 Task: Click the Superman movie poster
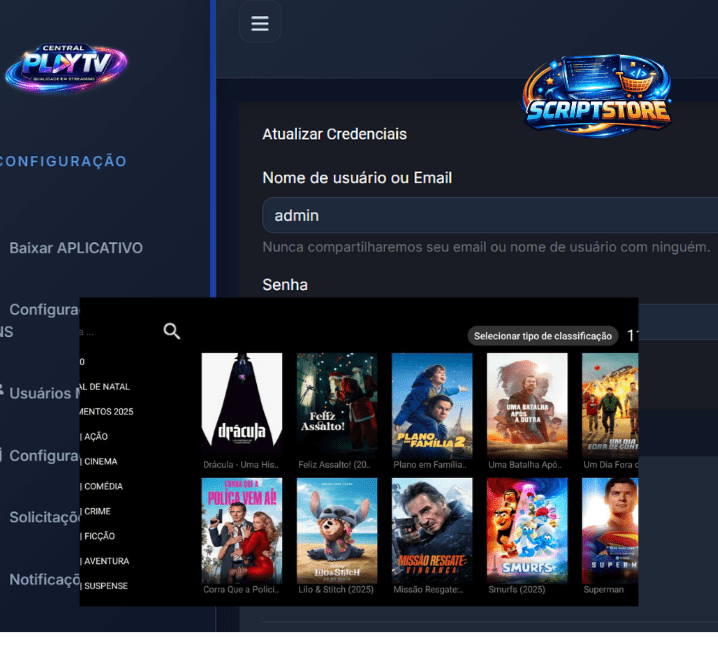(610, 530)
